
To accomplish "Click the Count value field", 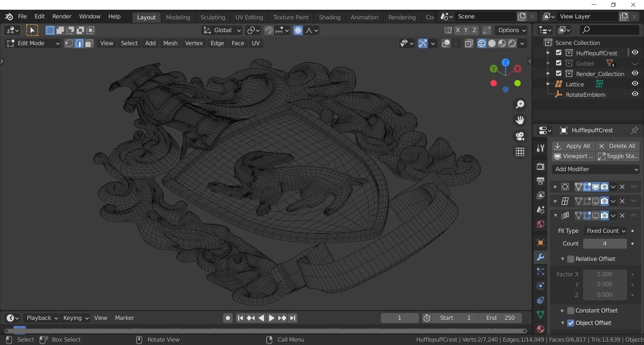I will coord(605,244).
